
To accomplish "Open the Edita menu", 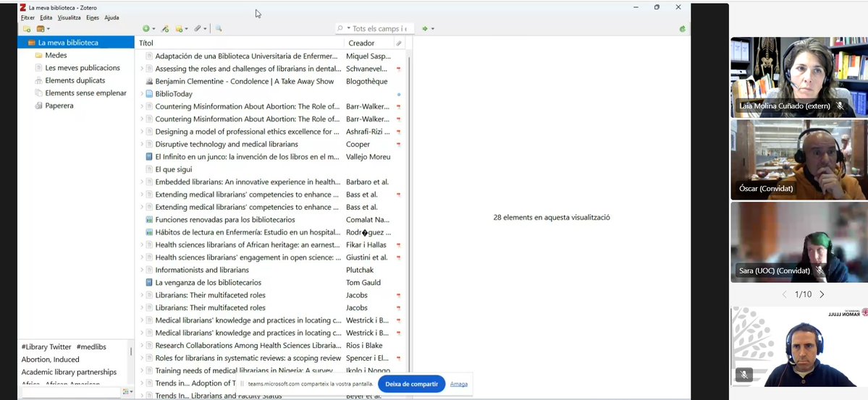I will (46, 17).
